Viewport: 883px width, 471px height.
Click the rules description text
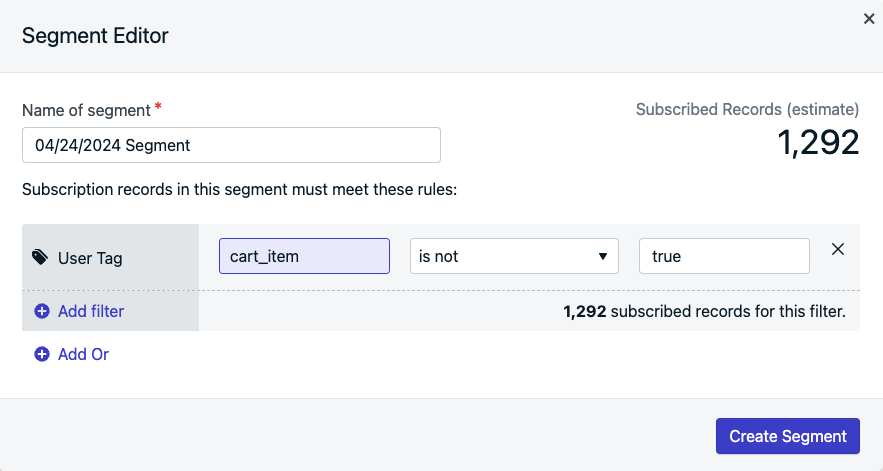point(239,189)
